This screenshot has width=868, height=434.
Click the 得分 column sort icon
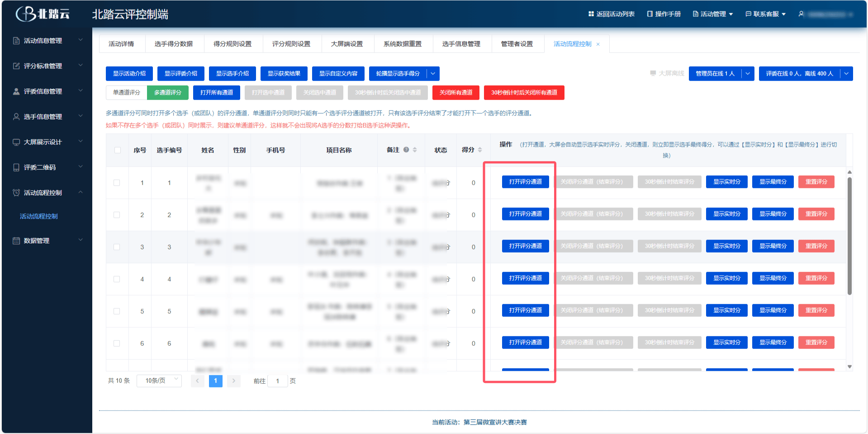coord(480,150)
